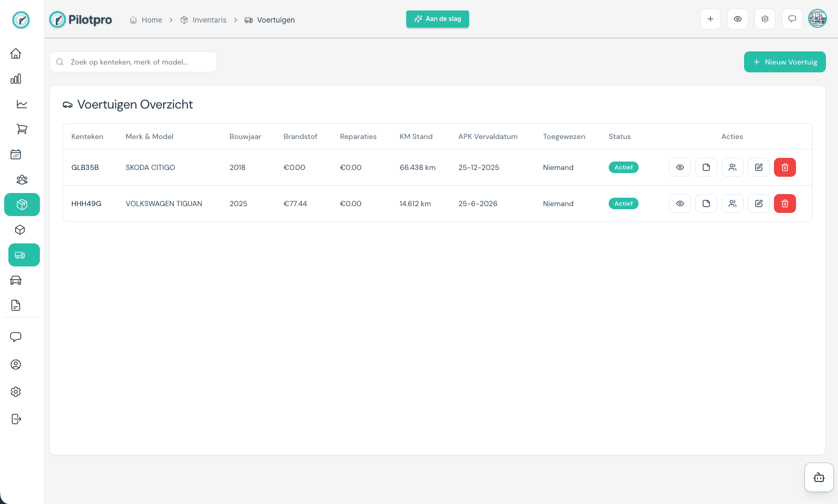
Task: Open the plus quick-add menu in the header
Action: 710,19
